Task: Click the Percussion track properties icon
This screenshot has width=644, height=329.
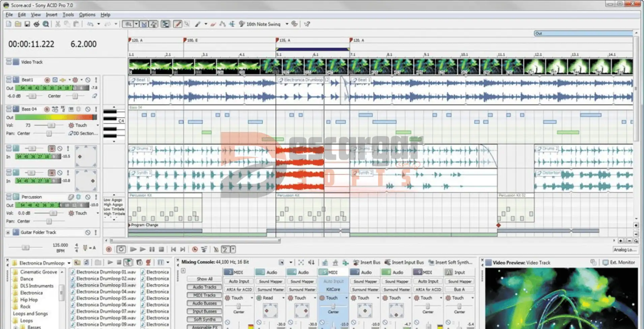Action: tap(71, 197)
